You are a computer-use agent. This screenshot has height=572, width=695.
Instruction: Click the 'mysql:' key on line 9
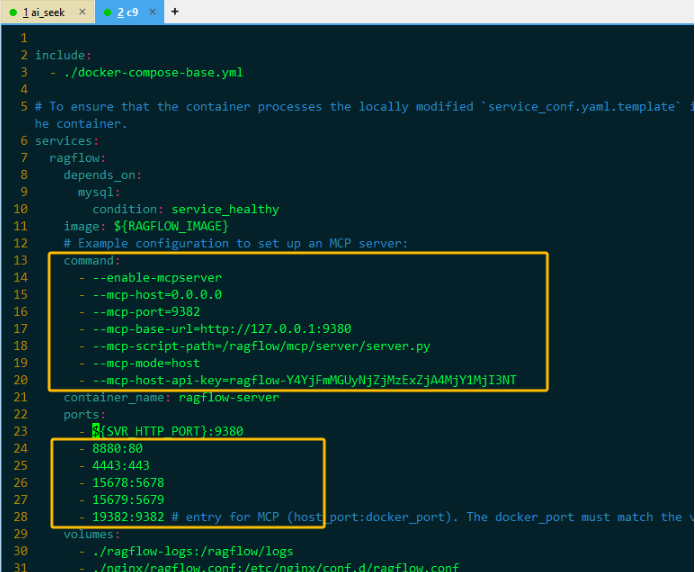[99, 192]
